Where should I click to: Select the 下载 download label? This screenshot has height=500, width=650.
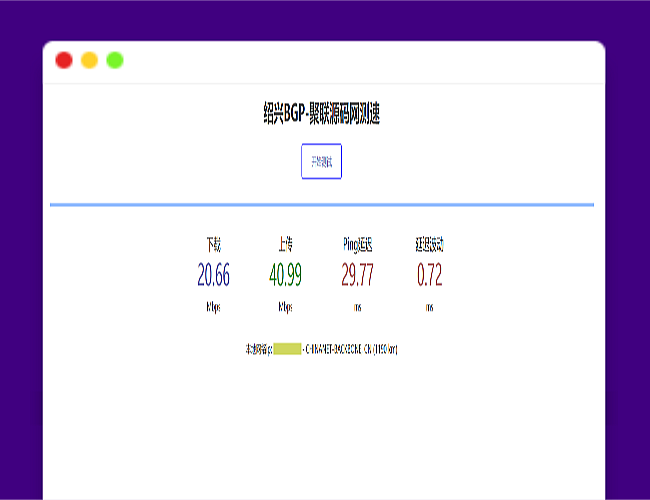pyautogui.click(x=213, y=244)
